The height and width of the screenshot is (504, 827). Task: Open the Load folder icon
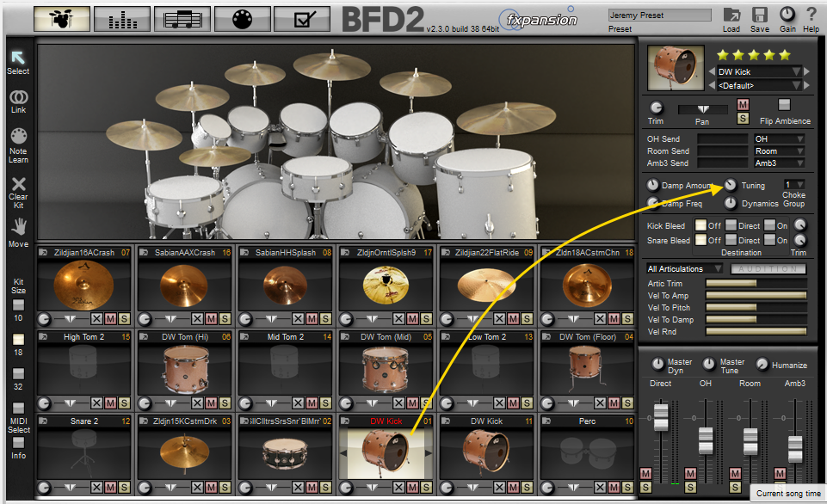pyautogui.click(x=731, y=15)
